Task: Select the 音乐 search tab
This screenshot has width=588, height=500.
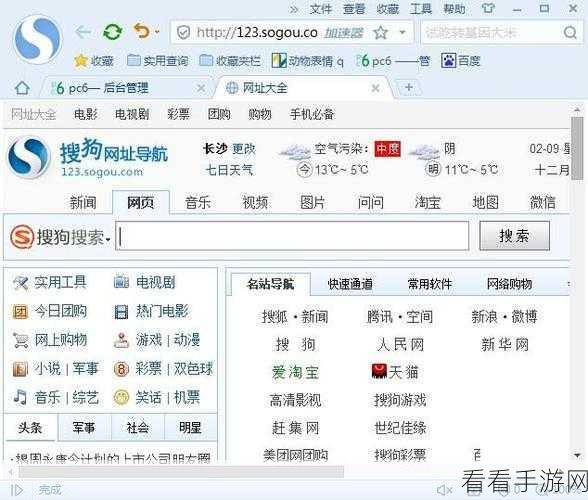Action: [x=198, y=203]
